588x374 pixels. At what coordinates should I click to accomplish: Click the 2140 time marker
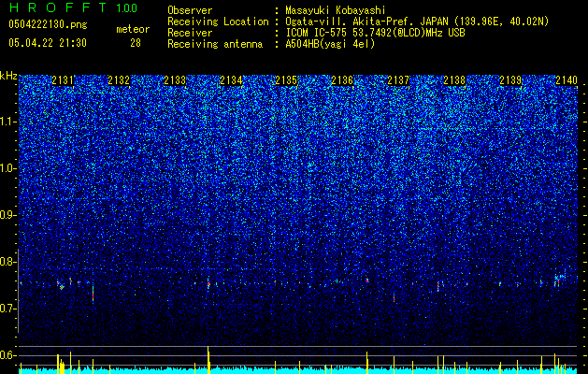click(x=566, y=79)
